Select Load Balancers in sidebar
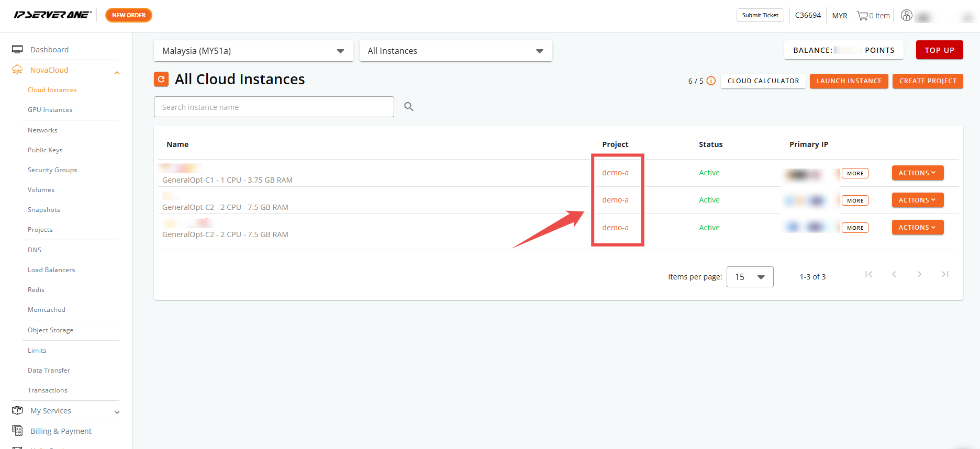The image size is (980, 449). [x=51, y=270]
